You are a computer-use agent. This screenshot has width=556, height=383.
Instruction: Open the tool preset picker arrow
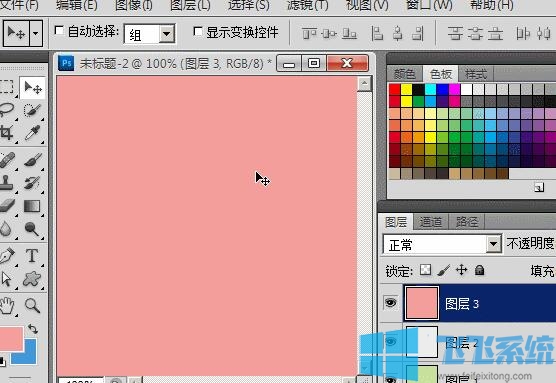(x=36, y=33)
